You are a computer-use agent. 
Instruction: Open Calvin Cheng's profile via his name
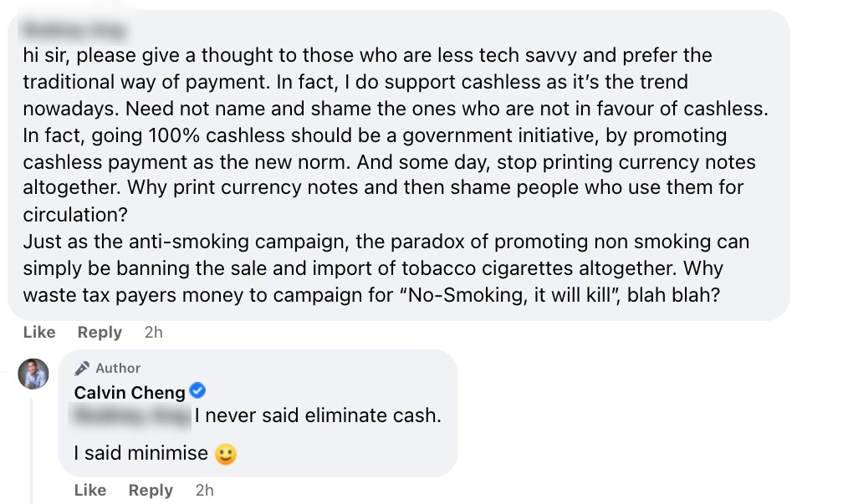click(130, 392)
